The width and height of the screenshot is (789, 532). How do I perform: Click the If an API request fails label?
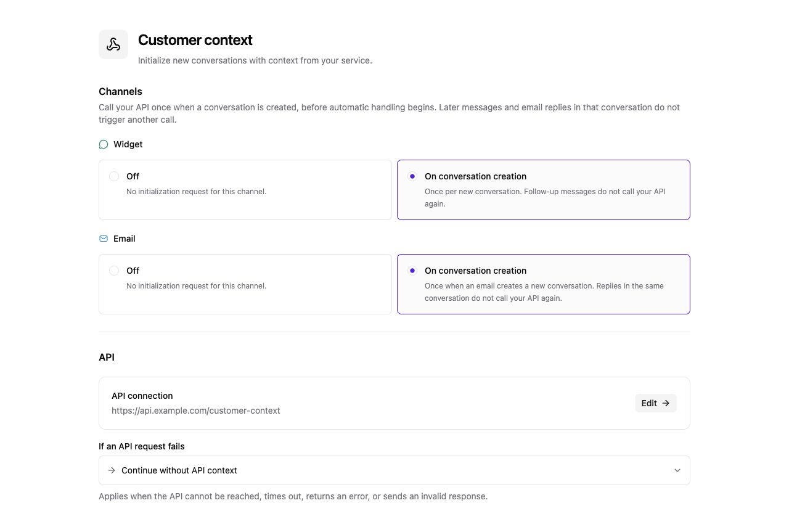[x=142, y=446]
